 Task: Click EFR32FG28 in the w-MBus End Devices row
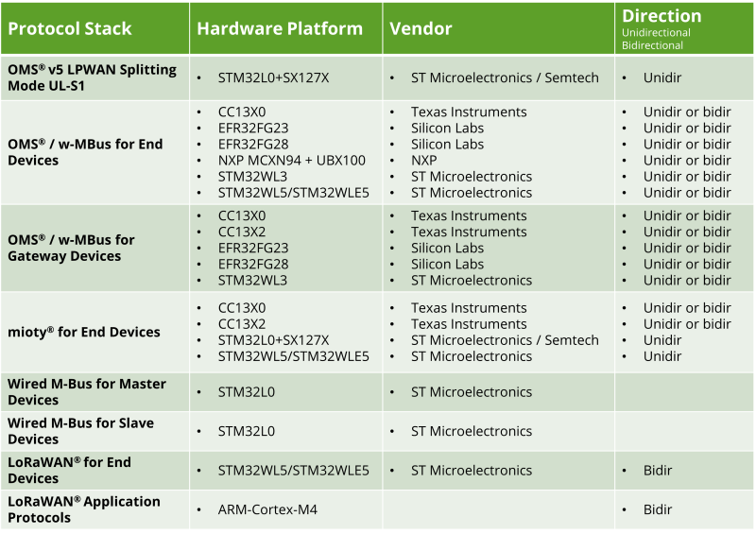point(253,145)
